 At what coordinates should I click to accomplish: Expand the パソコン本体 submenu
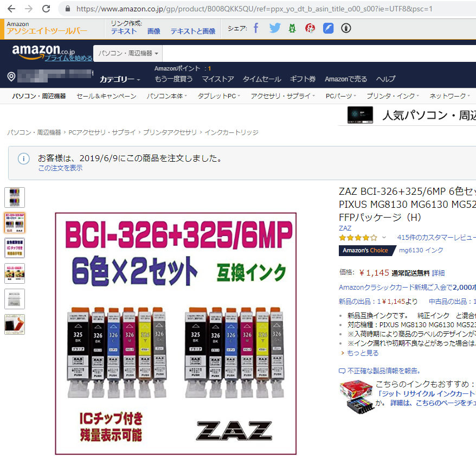tap(166, 96)
